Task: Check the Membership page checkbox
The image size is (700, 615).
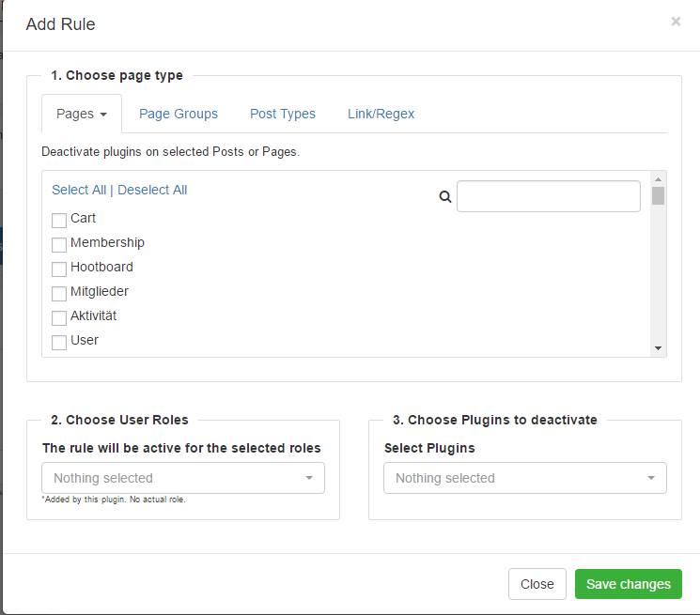Action: pyautogui.click(x=59, y=244)
